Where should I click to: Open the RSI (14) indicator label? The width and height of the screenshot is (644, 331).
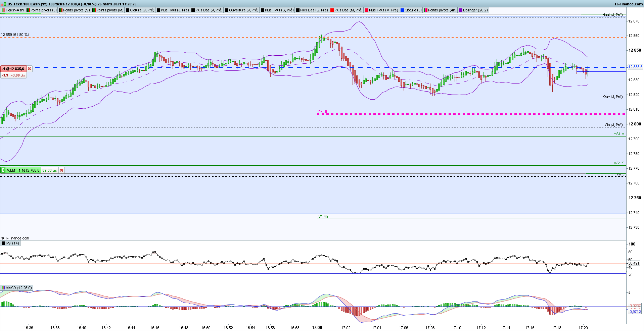coord(10,243)
